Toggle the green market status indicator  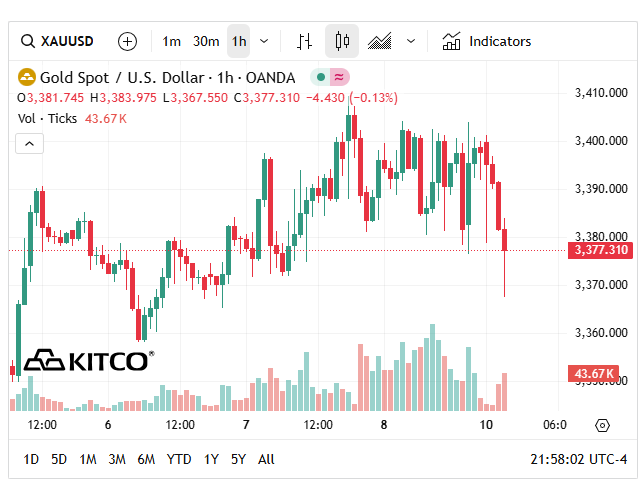pos(321,77)
